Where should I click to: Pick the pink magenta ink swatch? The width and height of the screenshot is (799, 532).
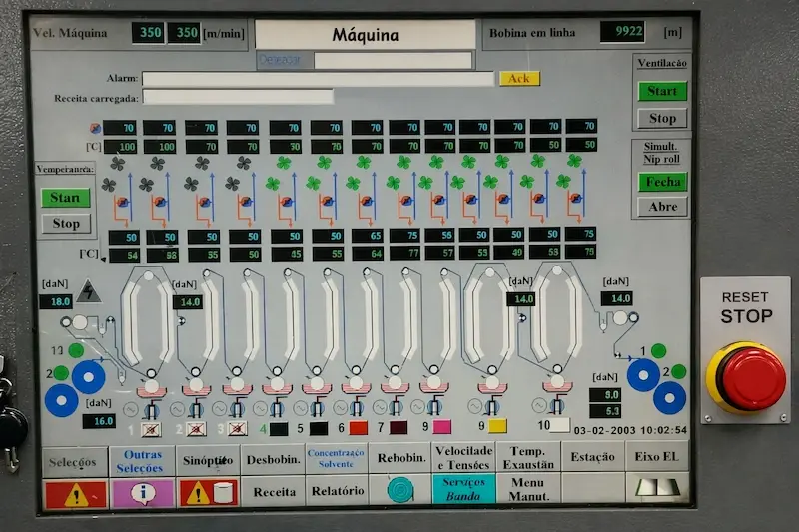pos(441,426)
